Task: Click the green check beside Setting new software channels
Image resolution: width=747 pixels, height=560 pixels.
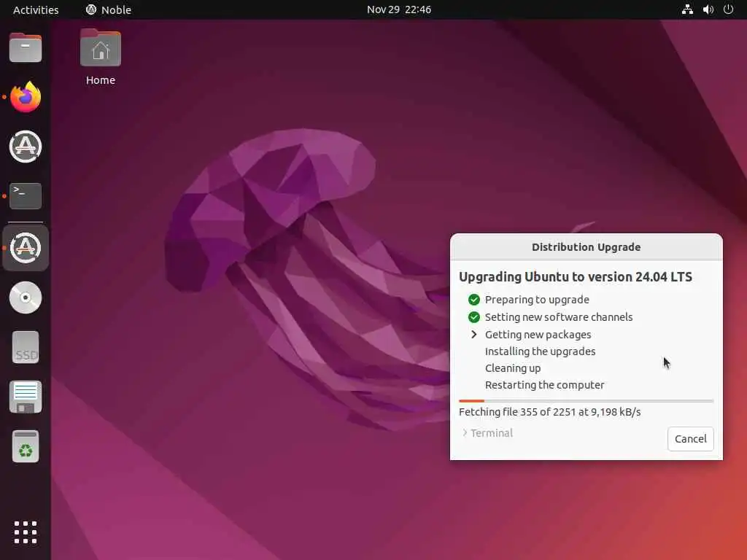Action: (474, 317)
